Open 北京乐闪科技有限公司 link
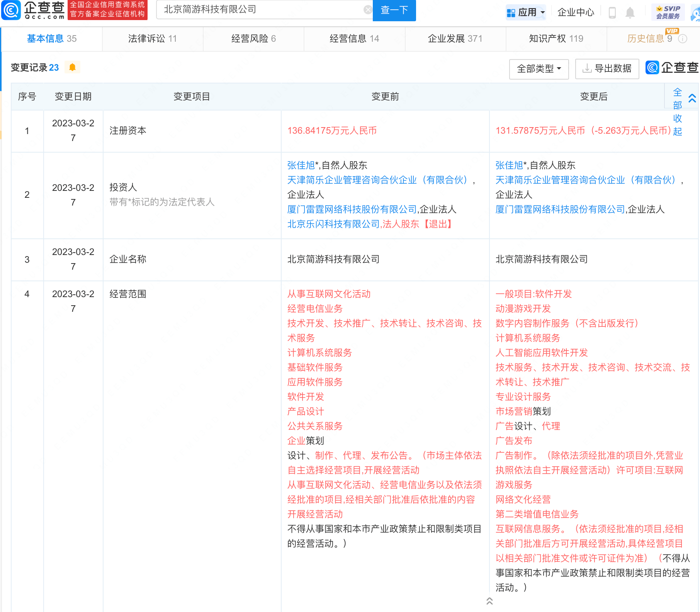Viewport: 700px width, 612px height. pyautogui.click(x=333, y=224)
